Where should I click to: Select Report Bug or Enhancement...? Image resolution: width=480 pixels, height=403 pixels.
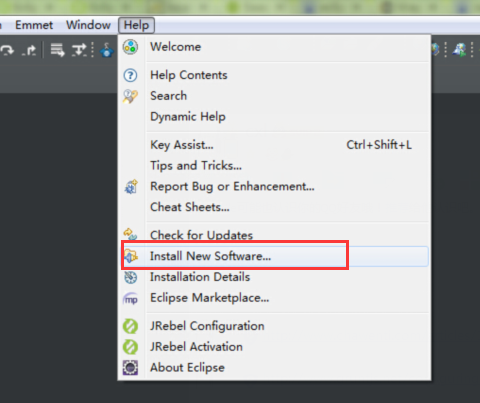274,186
